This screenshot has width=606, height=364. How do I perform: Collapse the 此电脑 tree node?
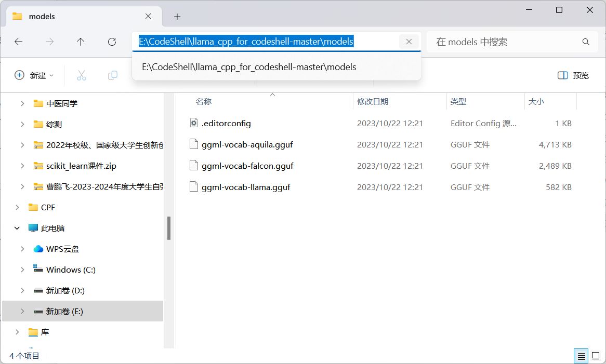17,228
